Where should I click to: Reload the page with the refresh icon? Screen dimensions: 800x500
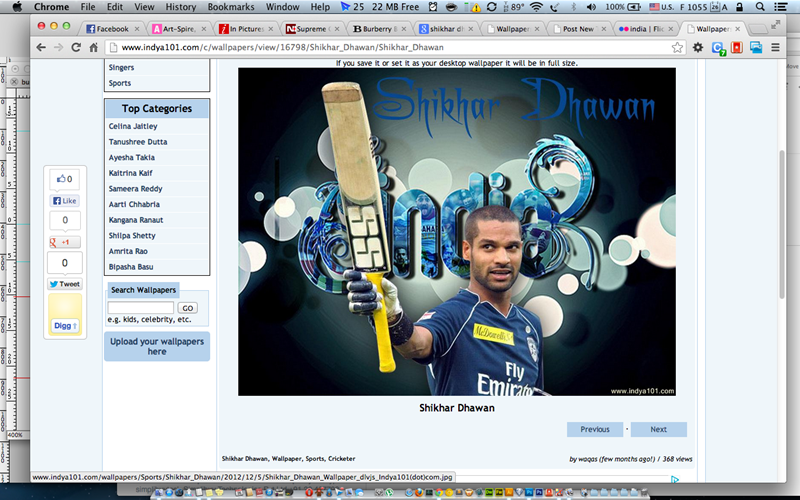click(x=76, y=47)
